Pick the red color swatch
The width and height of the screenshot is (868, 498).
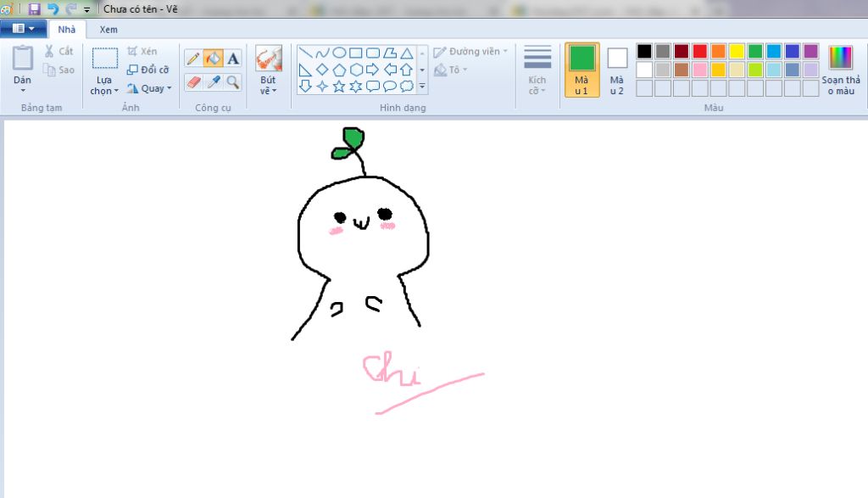coord(699,52)
